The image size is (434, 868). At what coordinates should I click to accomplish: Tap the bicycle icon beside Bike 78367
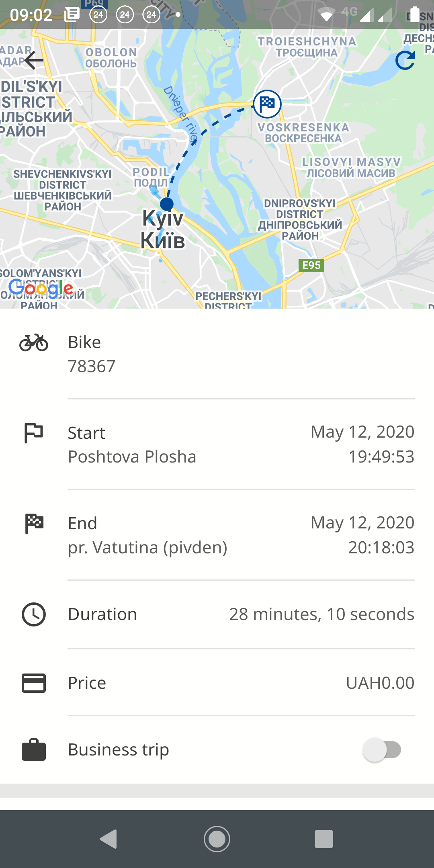[34, 343]
